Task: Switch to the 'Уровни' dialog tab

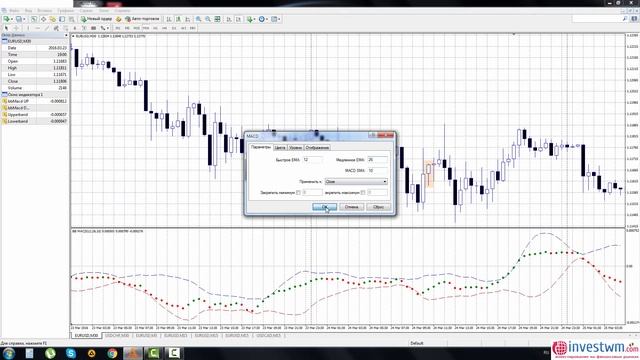Action: point(296,148)
